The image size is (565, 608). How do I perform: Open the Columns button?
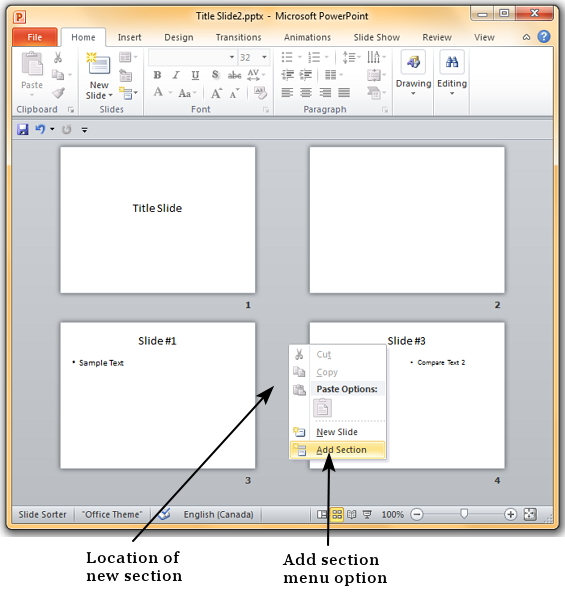(334, 74)
